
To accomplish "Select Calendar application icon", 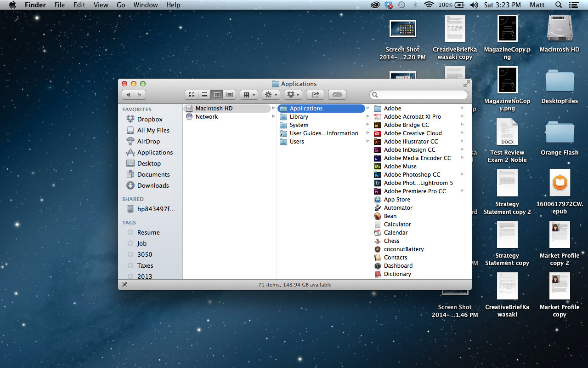I will click(x=378, y=233).
